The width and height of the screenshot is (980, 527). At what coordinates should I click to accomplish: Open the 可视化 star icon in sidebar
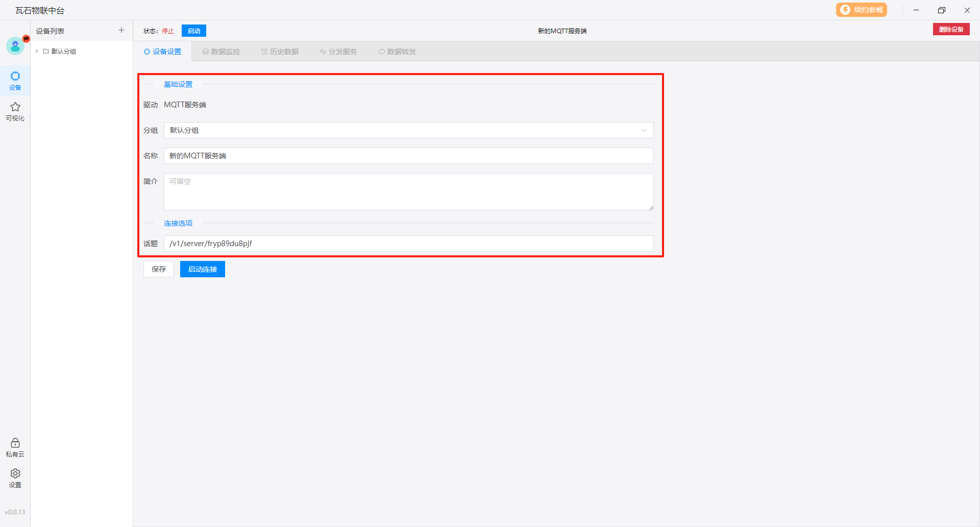coord(15,111)
